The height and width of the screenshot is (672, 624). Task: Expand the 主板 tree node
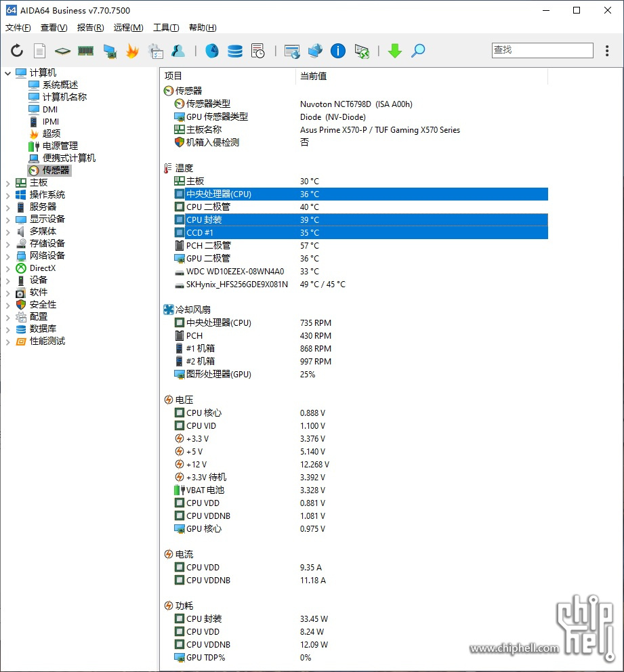[x=7, y=183]
